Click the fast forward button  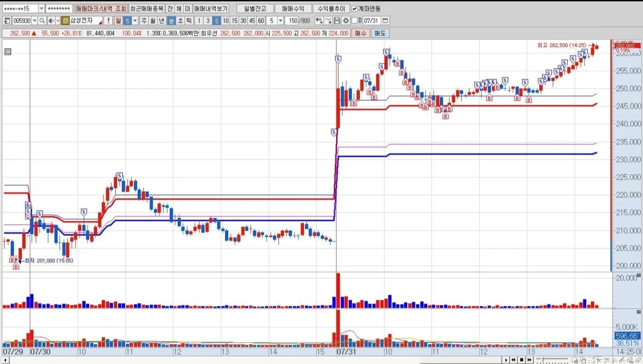click(530, 360)
